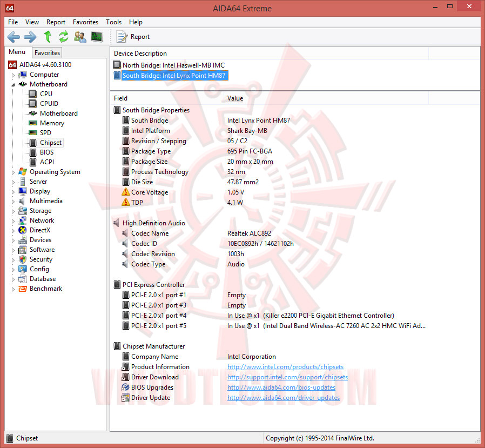The height and width of the screenshot is (448, 485).
Task: Switch to the Menu tab
Action: tap(17, 52)
